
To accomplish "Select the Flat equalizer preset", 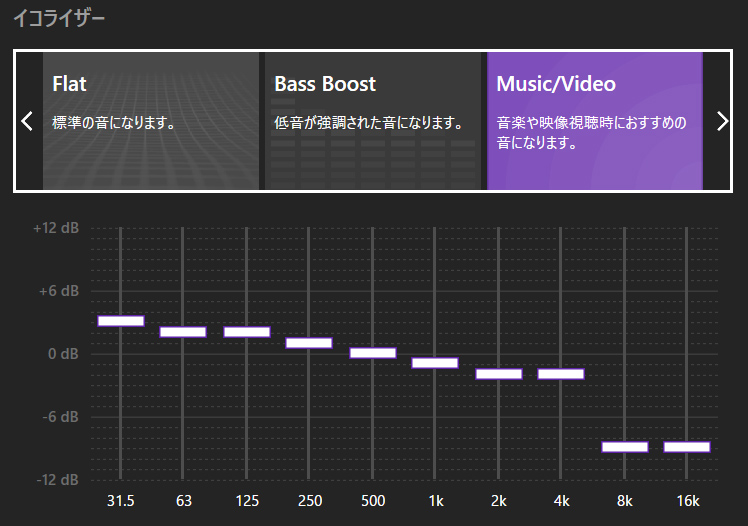I will pyautogui.click(x=151, y=121).
